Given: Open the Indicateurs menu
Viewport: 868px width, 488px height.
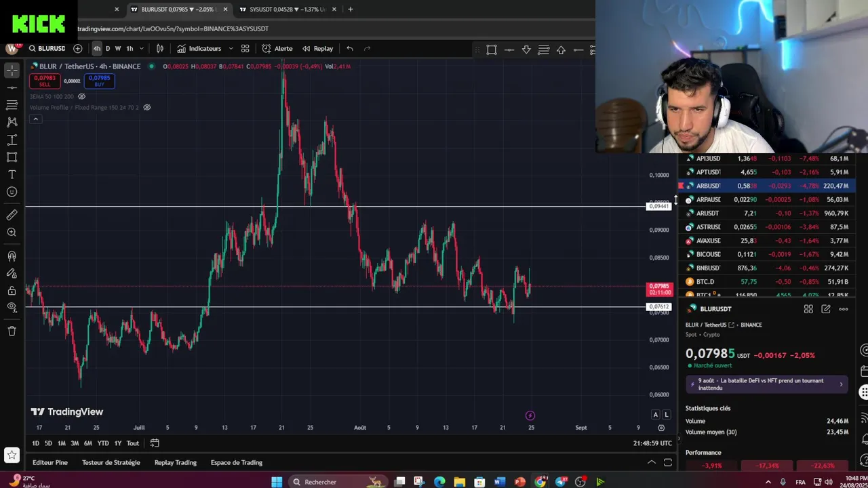Looking at the screenshot, I should 199,48.
